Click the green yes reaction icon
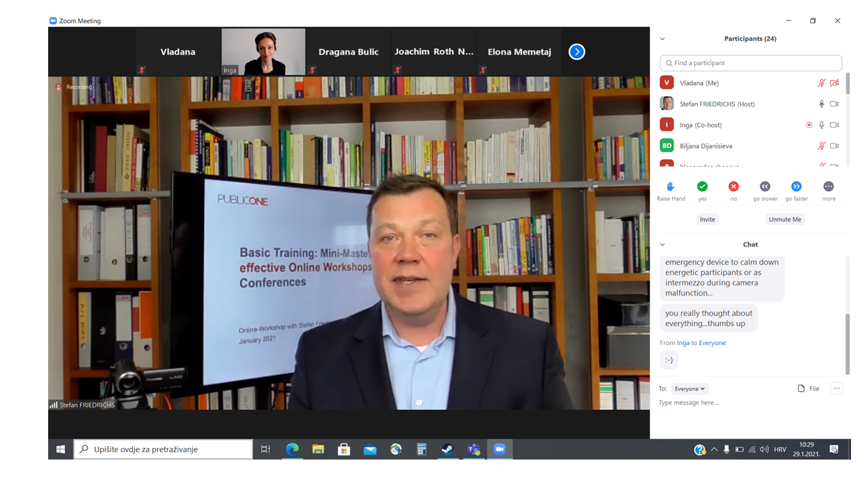Screen dimensions: 868x488 coord(703,186)
